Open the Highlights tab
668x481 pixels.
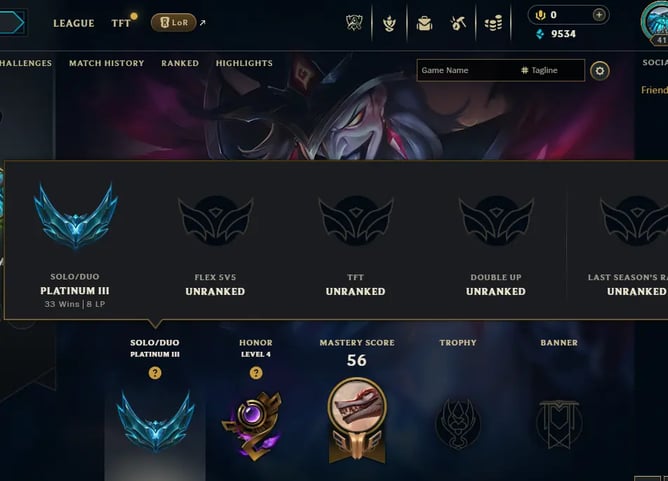point(244,63)
